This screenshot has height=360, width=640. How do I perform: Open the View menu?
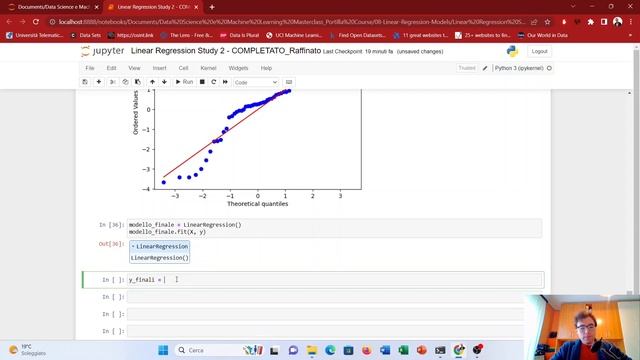click(134, 68)
